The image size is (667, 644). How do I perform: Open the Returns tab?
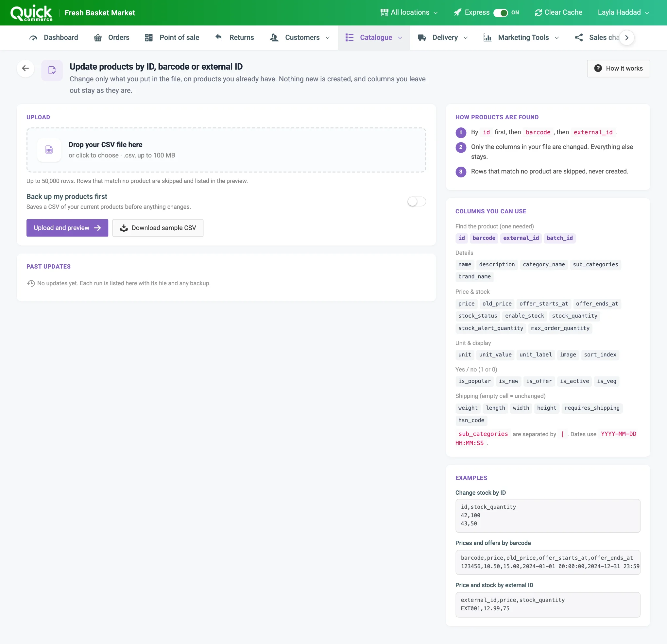(234, 38)
